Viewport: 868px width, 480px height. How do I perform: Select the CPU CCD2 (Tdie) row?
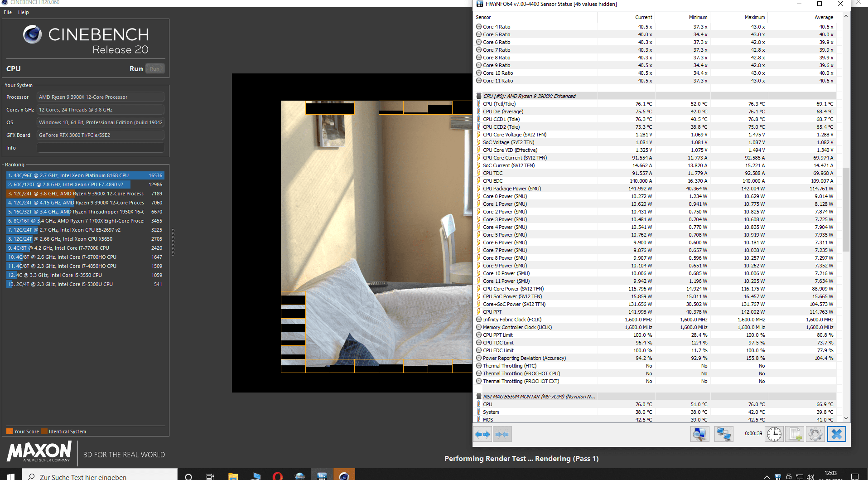tap(655, 127)
